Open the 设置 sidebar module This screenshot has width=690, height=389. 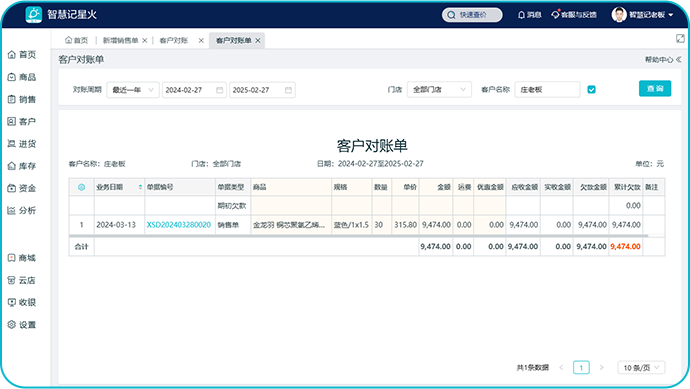pyautogui.click(x=22, y=325)
